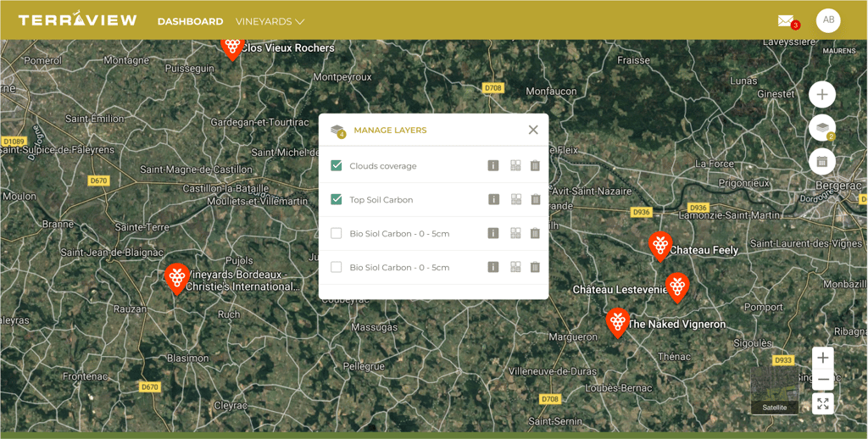Screen dimensions: 868x439
Task: Open the round calendar button
Action: click(822, 162)
